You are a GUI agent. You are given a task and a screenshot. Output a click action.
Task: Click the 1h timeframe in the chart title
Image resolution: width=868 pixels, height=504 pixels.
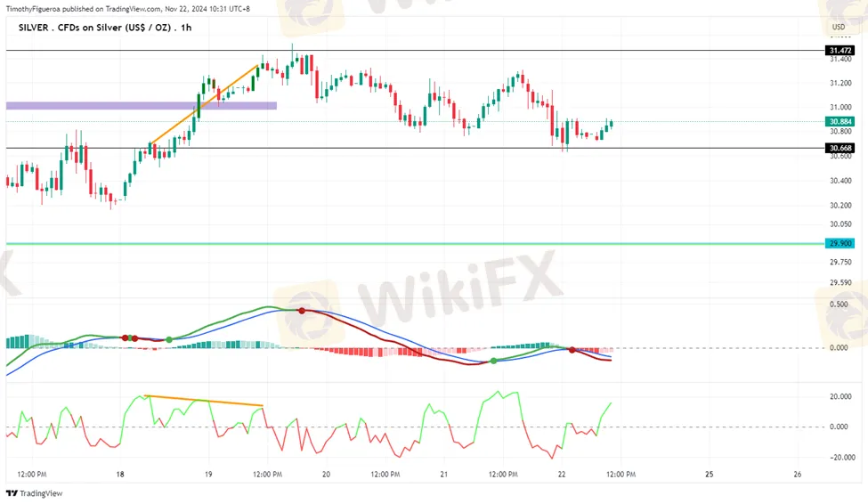pyautogui.click(x=185, y=28)
